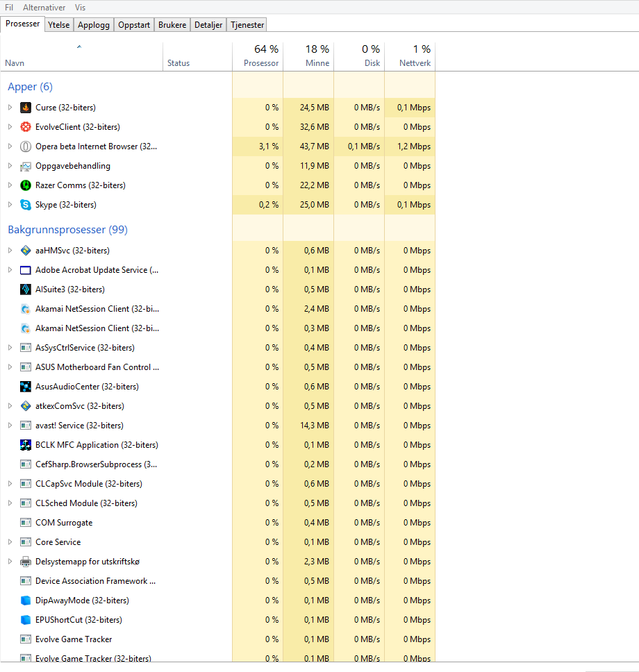Image resolution: width=639 pixels, height=672 pixels.
Task: Expand the Skype (32-biters) group
Action: [10, 205]
